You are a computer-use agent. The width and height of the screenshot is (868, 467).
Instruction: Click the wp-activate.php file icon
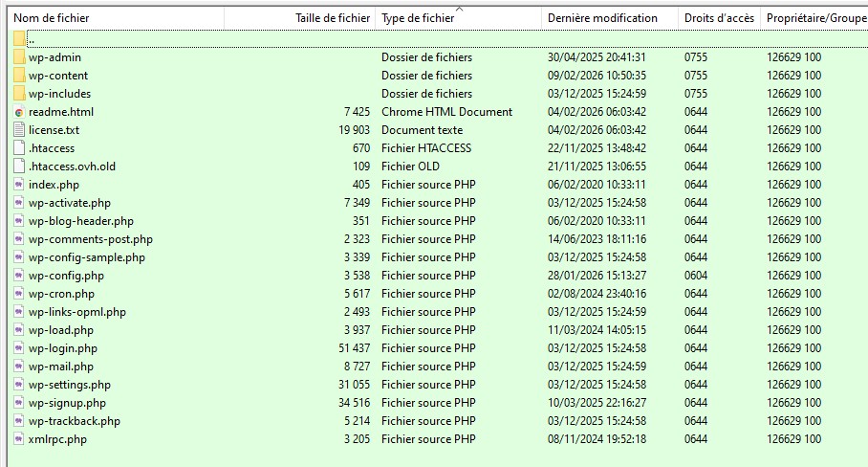tap(19, 203)
